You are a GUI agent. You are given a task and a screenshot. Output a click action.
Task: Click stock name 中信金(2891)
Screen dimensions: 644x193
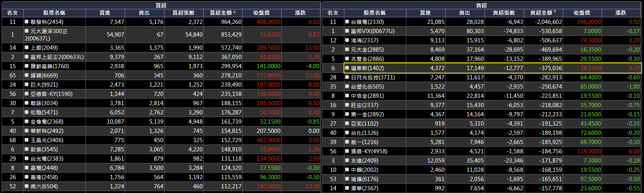coord(367,96)
